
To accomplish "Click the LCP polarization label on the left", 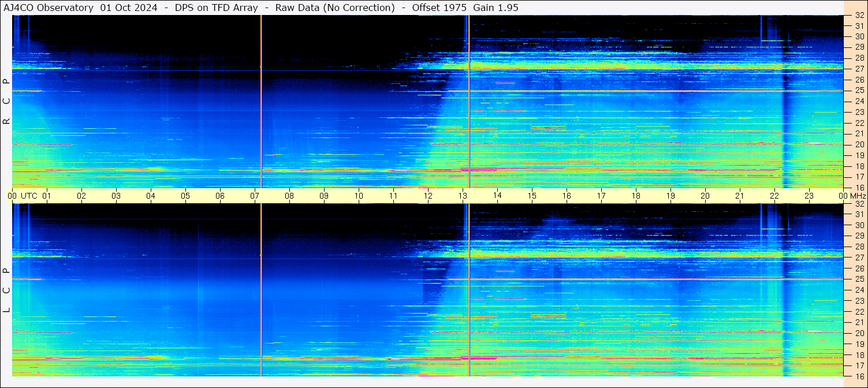I will click(x=6, y=290).
